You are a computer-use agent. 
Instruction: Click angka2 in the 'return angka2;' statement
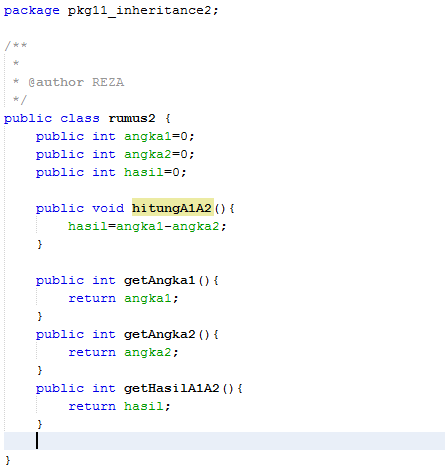point(148,352)
